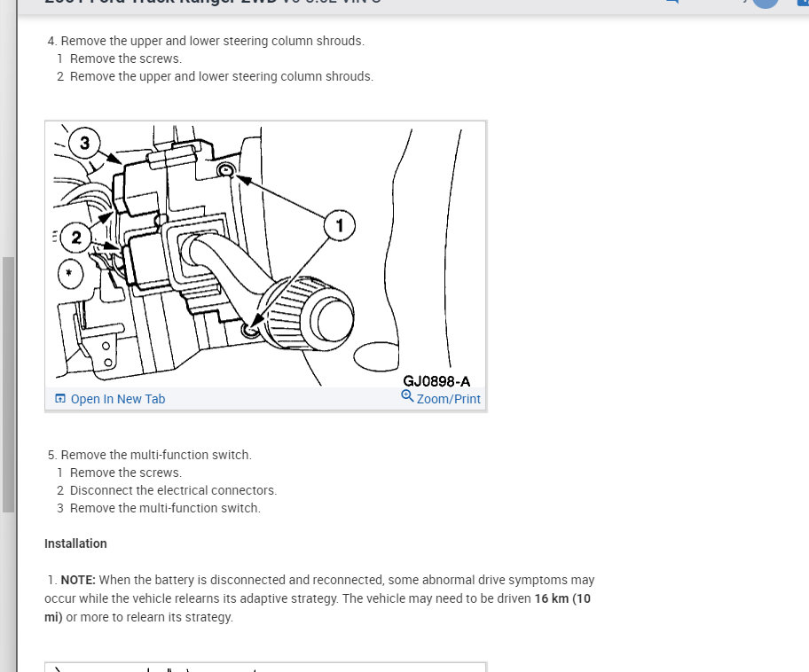Click the 'Installation' heading
The width and height of the screenshot is (809, 672).
coord(75,543)
